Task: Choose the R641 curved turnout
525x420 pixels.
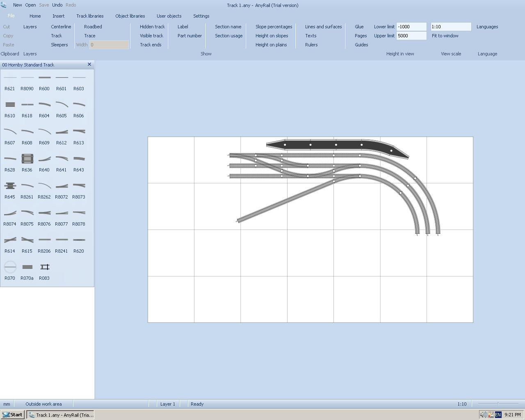Action: coord(62,163)
